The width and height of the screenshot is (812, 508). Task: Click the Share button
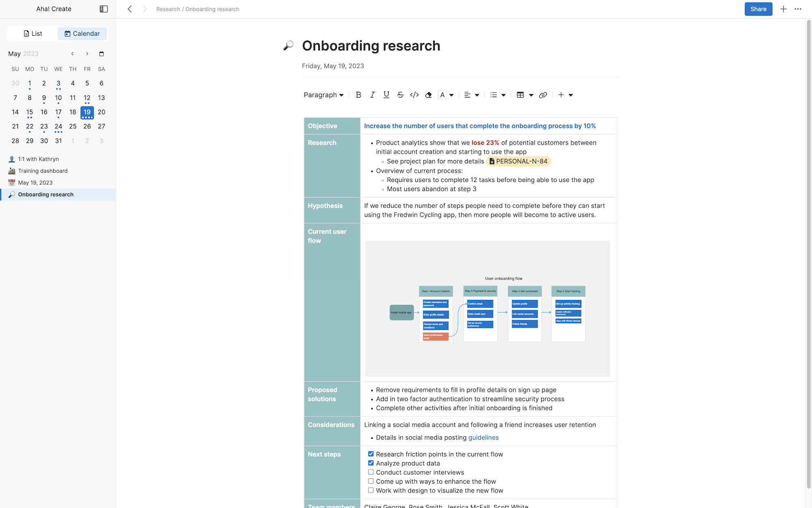coord(758,9)
